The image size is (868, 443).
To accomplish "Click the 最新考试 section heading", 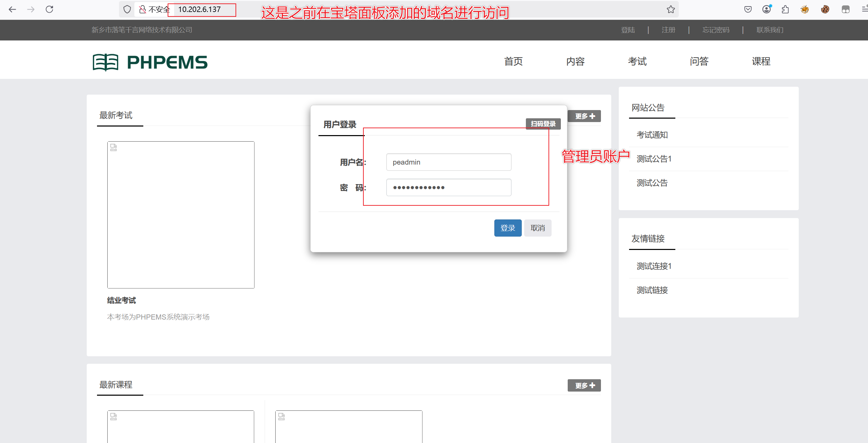I will tap(116, 115).
